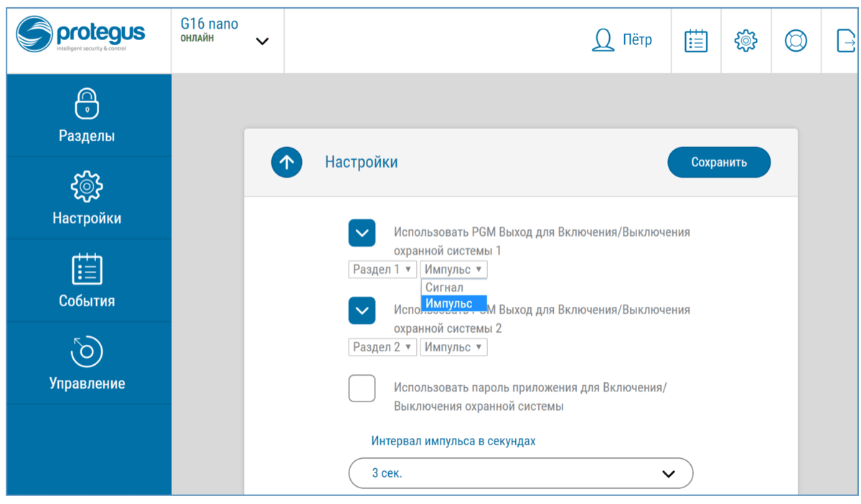Viewport: 861px width, 504px height.
Task: Open Управление in the sidebar
Action: pos(87,362)
